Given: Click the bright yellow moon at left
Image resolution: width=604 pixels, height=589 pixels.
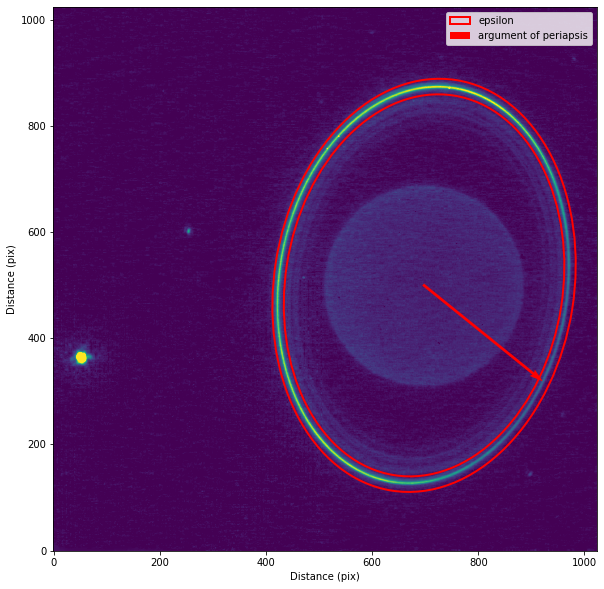Looking at the screenshot, I should point(81,358).
